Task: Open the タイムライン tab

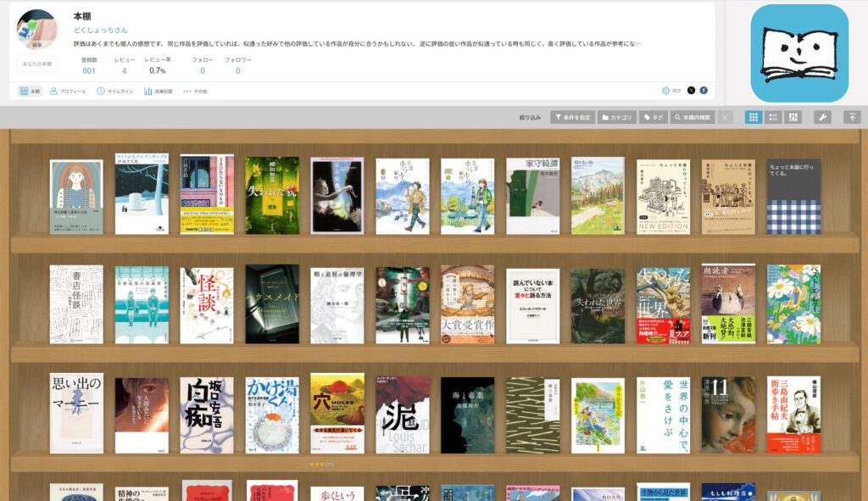Action: point(115,92)
